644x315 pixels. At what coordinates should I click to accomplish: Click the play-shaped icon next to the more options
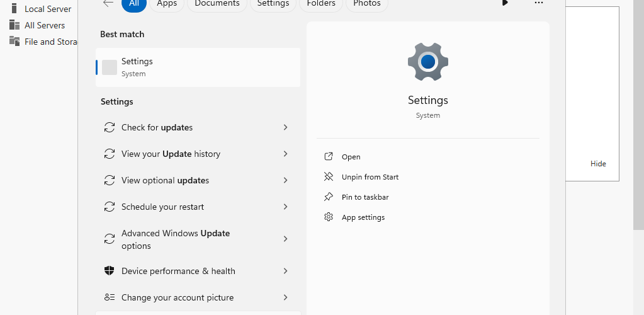click(x=505, y=3)
